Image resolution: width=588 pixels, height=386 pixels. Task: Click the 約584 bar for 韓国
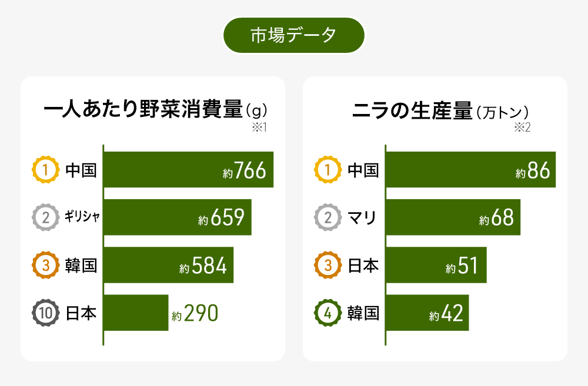pos(169,266)
